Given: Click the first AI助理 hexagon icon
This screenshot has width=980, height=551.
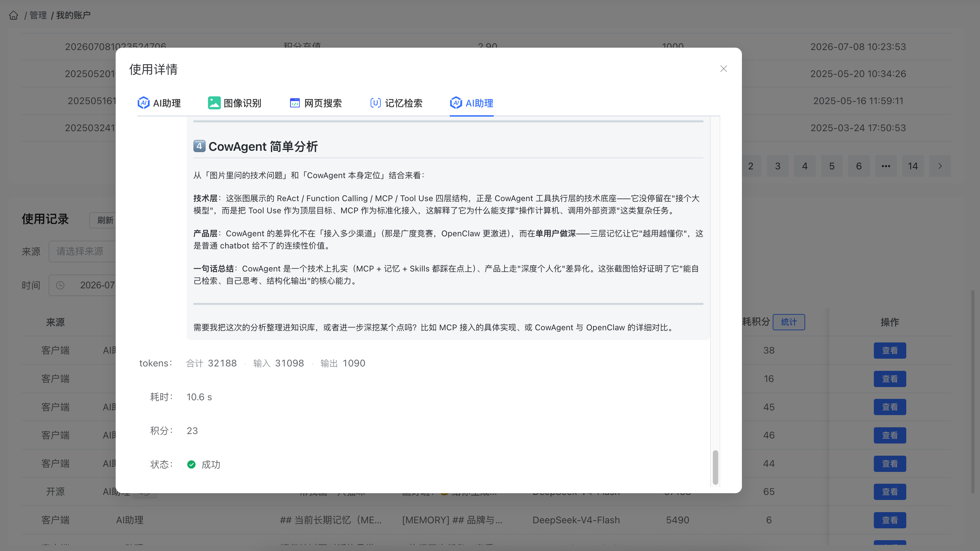Looking at the screenshot, I should 143,103.
